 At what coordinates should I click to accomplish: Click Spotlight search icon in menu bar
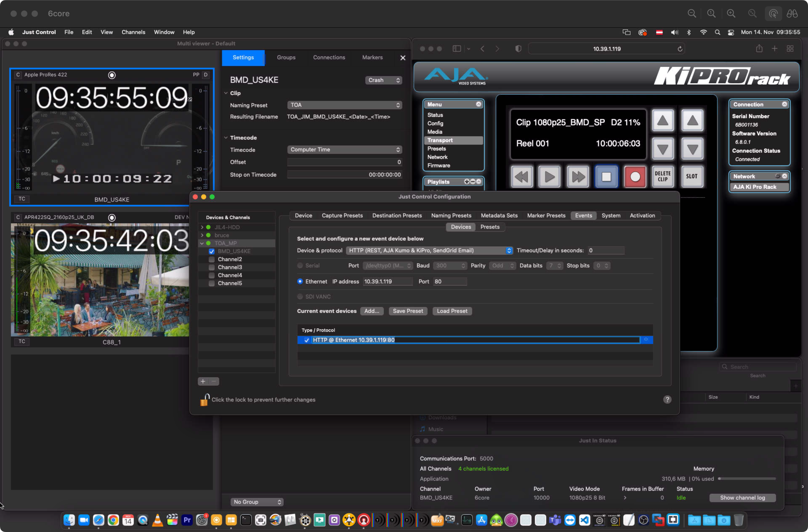pyautogui.click(x=717, y=32)
